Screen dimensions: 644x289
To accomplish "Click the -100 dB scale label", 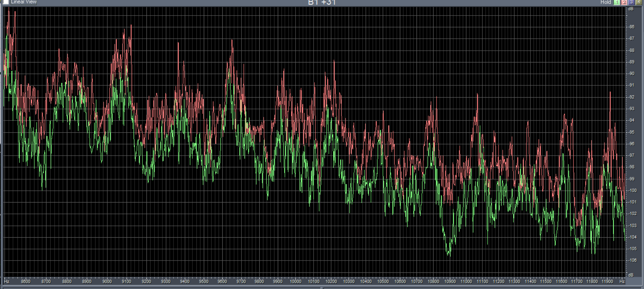I will click(632, 190).
